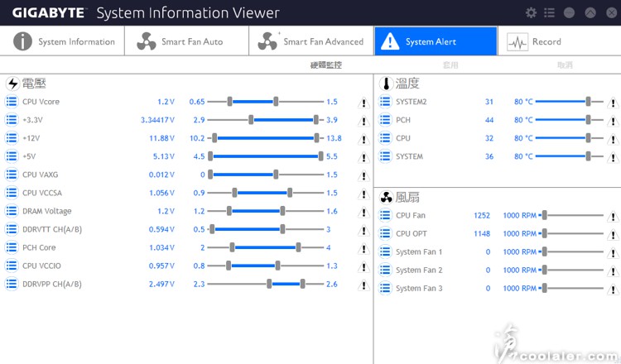Click the list icon beside CPU VCCSA

tap(12, 193)
